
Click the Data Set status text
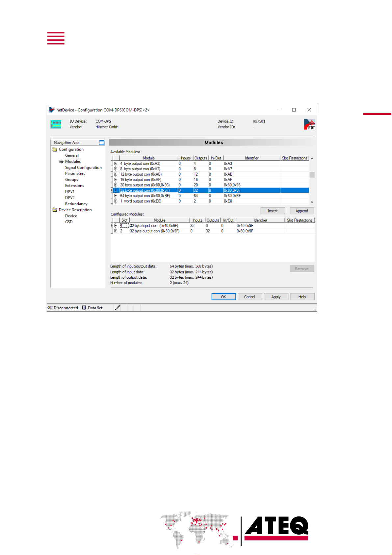[x=95, y=308]
